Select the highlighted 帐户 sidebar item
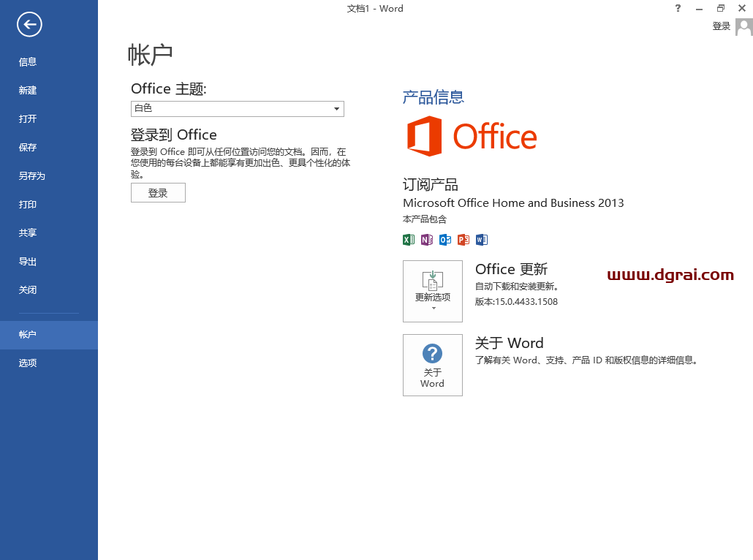Image resolution: width=753 pixels, height=560 pixels. (x=49, y=335)
